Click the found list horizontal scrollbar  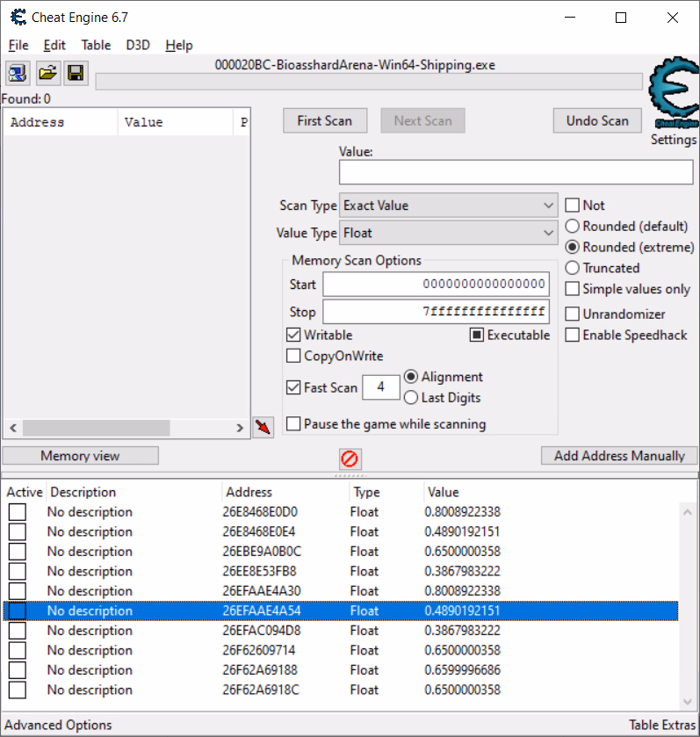[97, 428]
